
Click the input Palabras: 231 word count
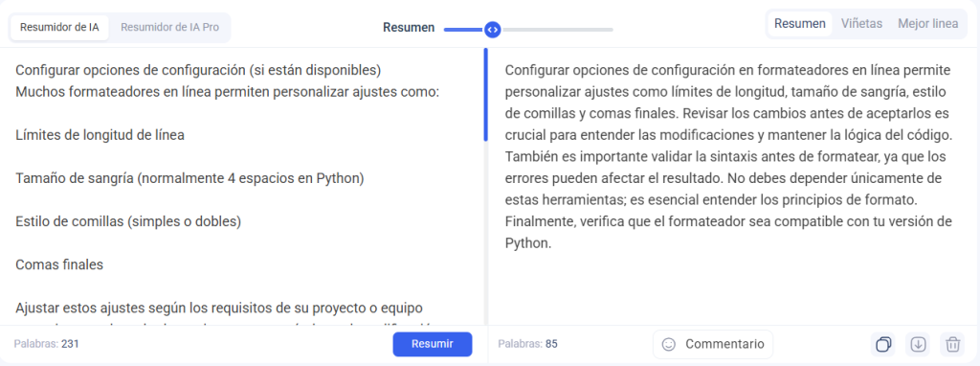point(46,343)
